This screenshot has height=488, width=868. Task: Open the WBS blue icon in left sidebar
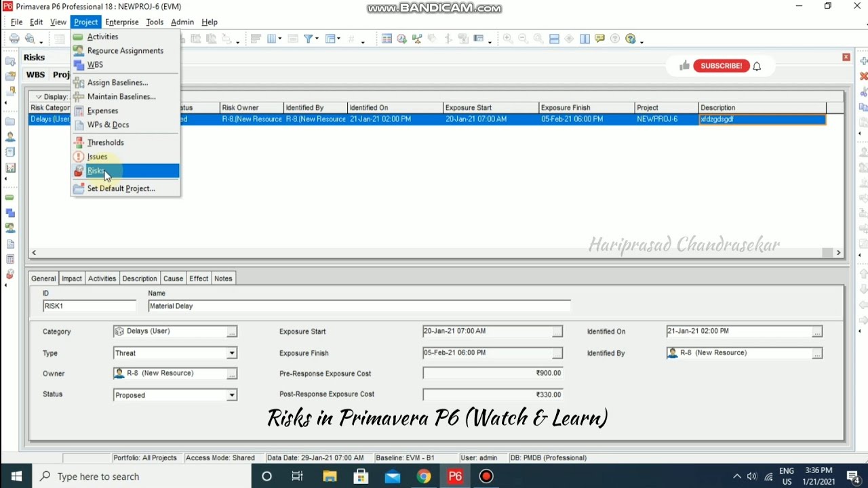click(9, 213)
